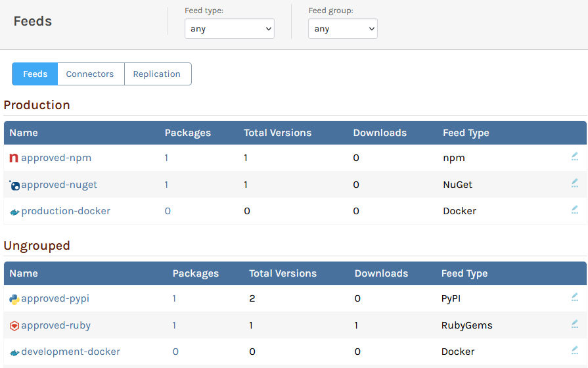588x368 pixels.
Task: Click the NuGet icon beside approved-nuget
Action: [x=14, y=185]
